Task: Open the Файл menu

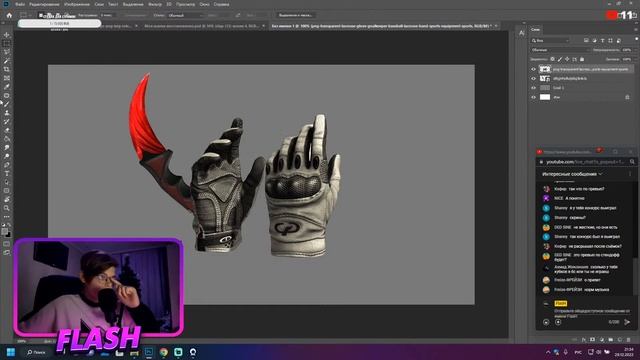Action: 20,4
